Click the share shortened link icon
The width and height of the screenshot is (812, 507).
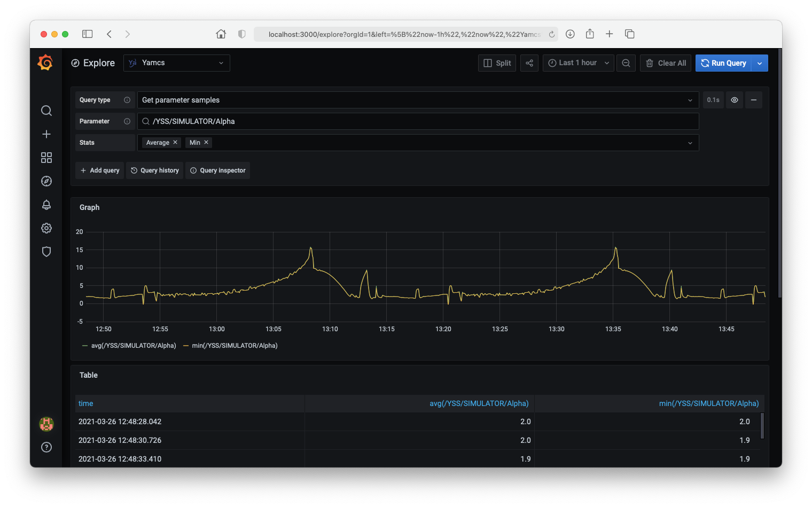coord(529,63)
